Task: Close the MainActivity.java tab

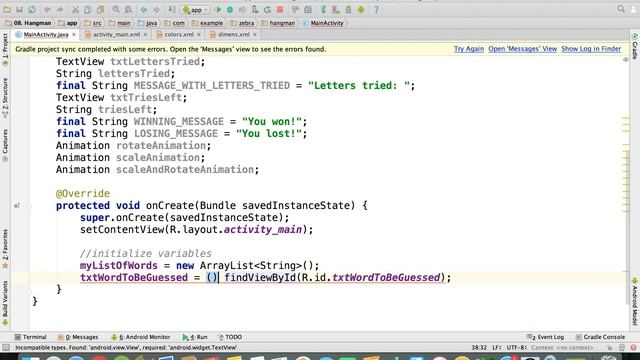Action: point(74,35)
